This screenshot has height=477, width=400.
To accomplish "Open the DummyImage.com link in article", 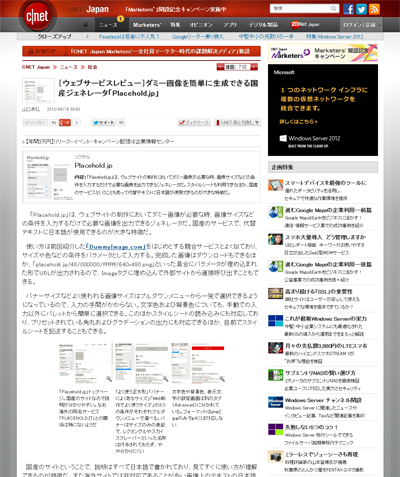I will (x=116, y=247).
